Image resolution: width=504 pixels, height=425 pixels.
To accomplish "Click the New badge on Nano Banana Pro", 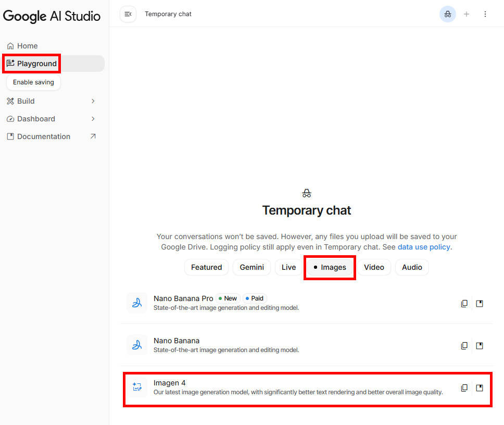I will point(228,298).
